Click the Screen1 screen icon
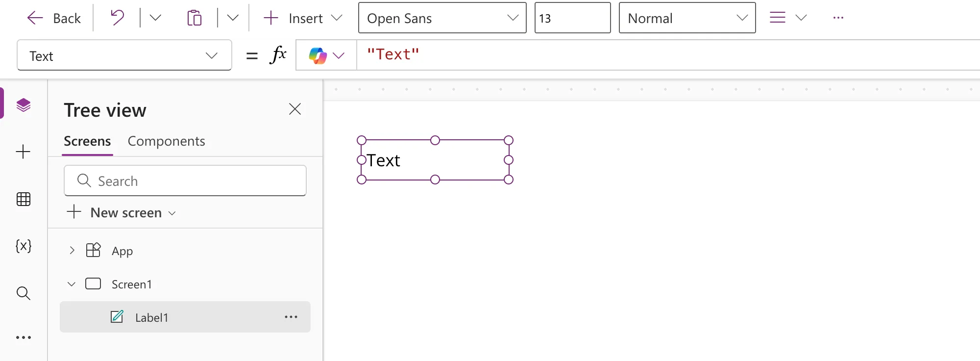Viewport: 980px width, 361px height. pyautogui.click(x=93, y=284)
